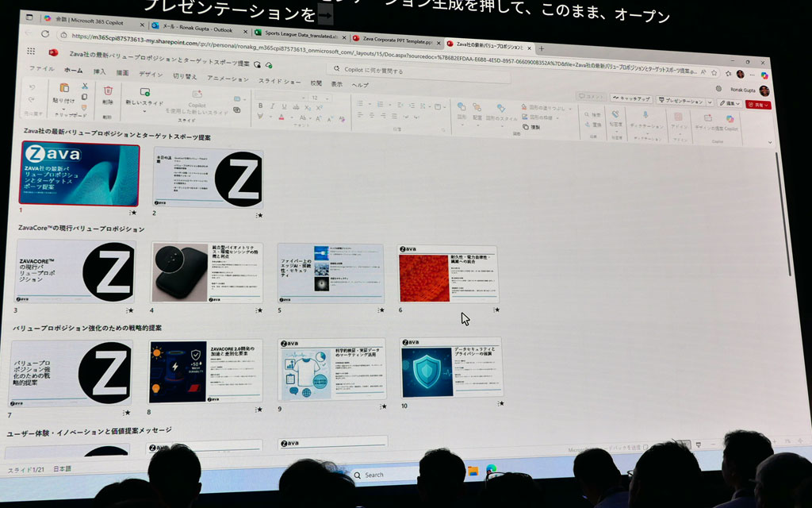Click the Find (検索) magnifier icon
This screenshot has width=812, height=508.
(587, 114)
